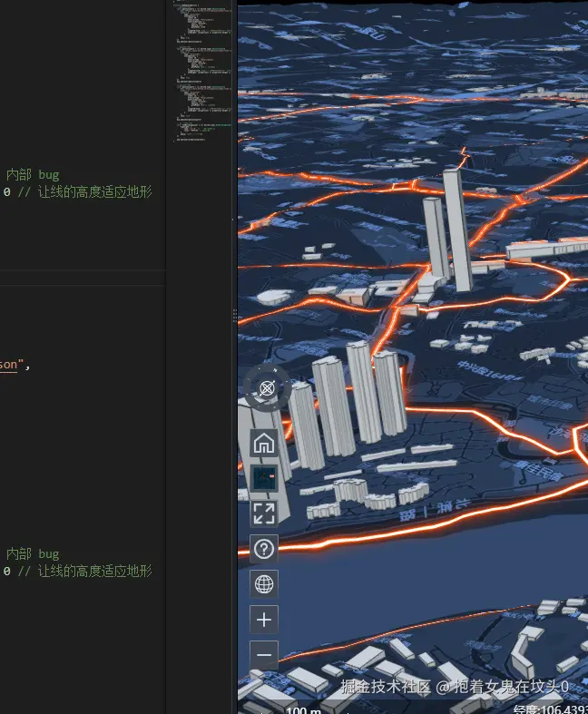Image resolution: width=588 pixels, height=714 pixels.
Task: Click the compass navigation control
Action: tap(267, 388)
